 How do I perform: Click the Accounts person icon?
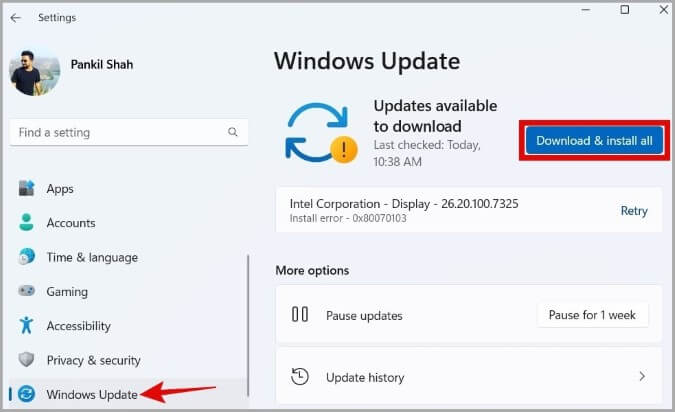(26, 222)
